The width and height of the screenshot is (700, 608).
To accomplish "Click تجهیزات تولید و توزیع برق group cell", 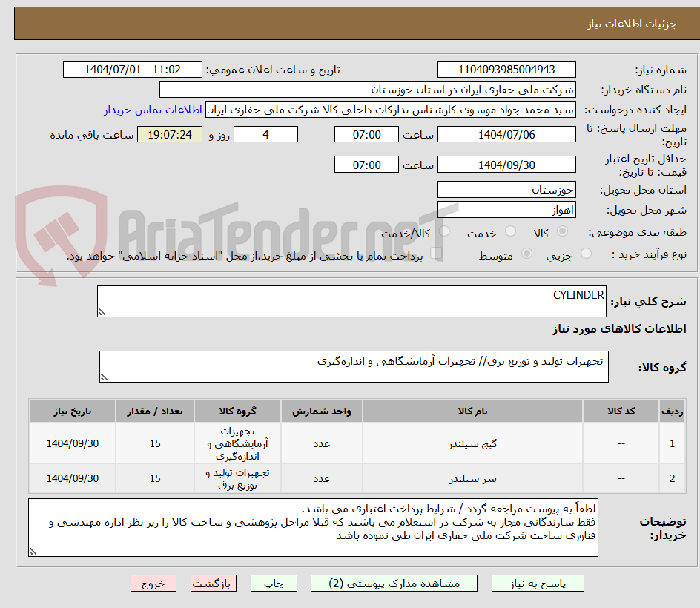I will pos(237,478).
